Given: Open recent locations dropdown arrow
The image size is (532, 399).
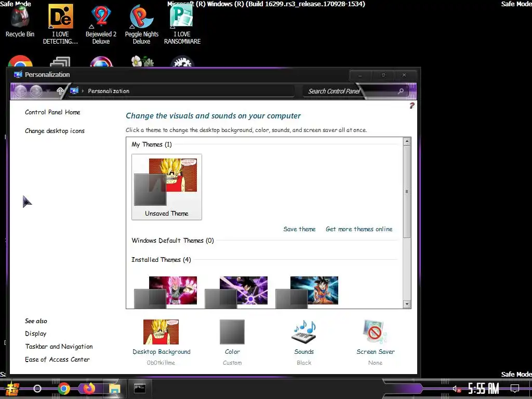Looking at the screenshot, I should coord(48,91).
